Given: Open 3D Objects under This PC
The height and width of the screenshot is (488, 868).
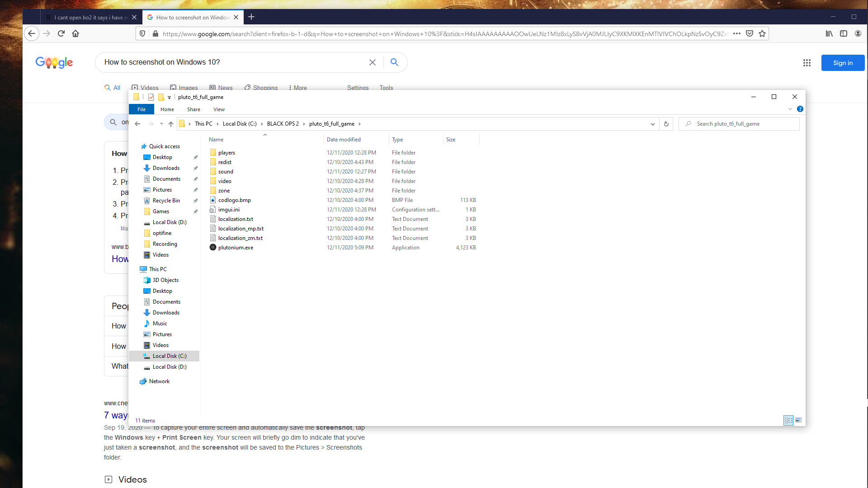Looking at the screenshot, I should pos(161,280).
